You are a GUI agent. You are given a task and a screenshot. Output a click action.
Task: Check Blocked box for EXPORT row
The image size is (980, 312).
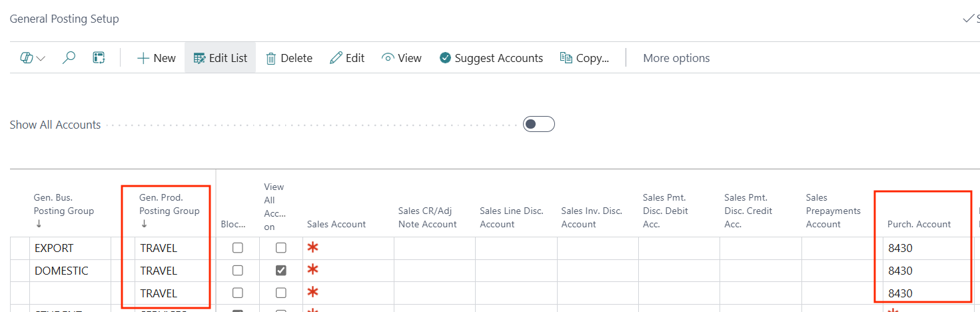(237, 248)
